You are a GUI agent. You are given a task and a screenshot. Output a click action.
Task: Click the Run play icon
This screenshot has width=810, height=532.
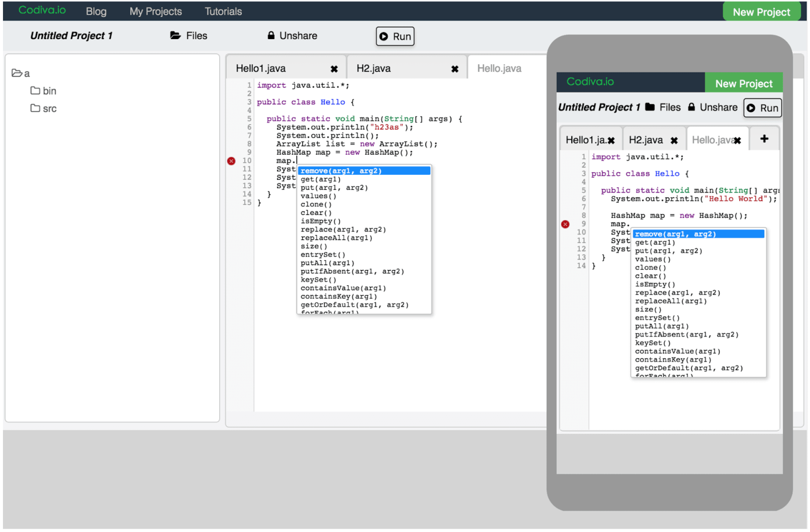[x=384, y=36]
